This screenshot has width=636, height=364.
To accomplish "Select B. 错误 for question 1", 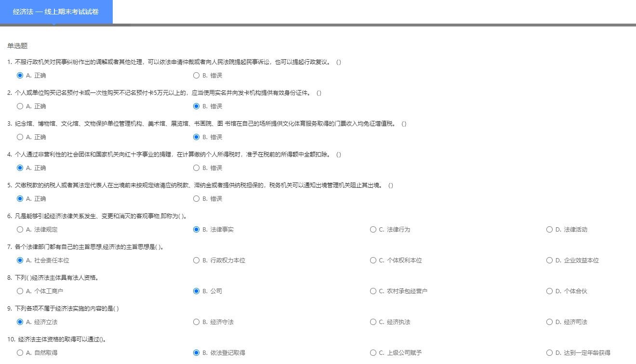I will click(196, 76).
